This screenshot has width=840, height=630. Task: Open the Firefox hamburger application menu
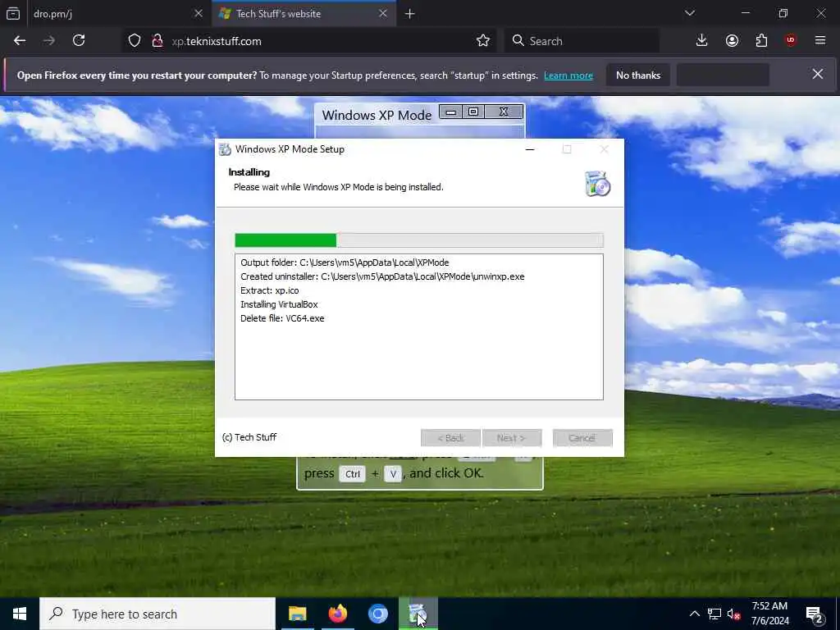pos(820,41)
